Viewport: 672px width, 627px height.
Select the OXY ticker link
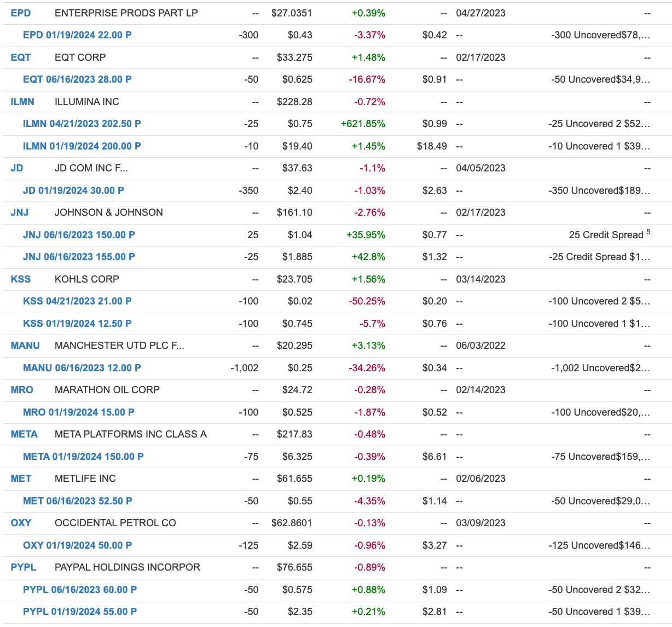tap(21, 523)
